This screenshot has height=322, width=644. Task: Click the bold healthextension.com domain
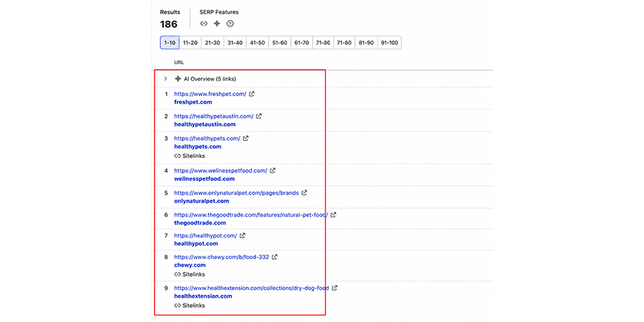coord(203,296)
